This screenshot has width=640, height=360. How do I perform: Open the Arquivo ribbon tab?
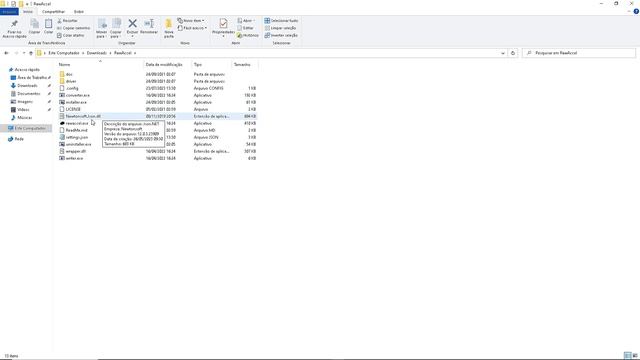point(9,11)
